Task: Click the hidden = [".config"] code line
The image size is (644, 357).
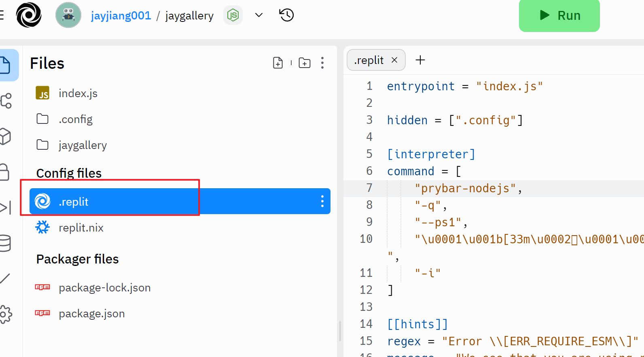Action: [455, 120]
